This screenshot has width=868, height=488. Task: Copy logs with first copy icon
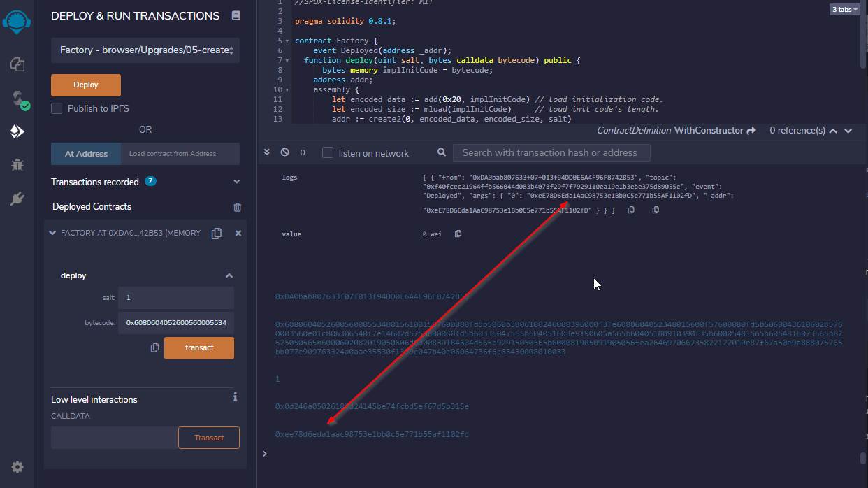click(x=631, y=210)
